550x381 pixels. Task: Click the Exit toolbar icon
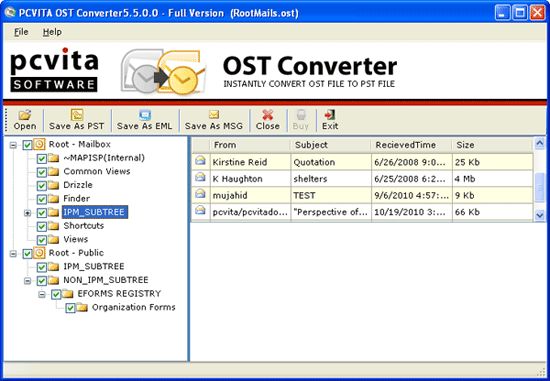[x=330, y=115]
